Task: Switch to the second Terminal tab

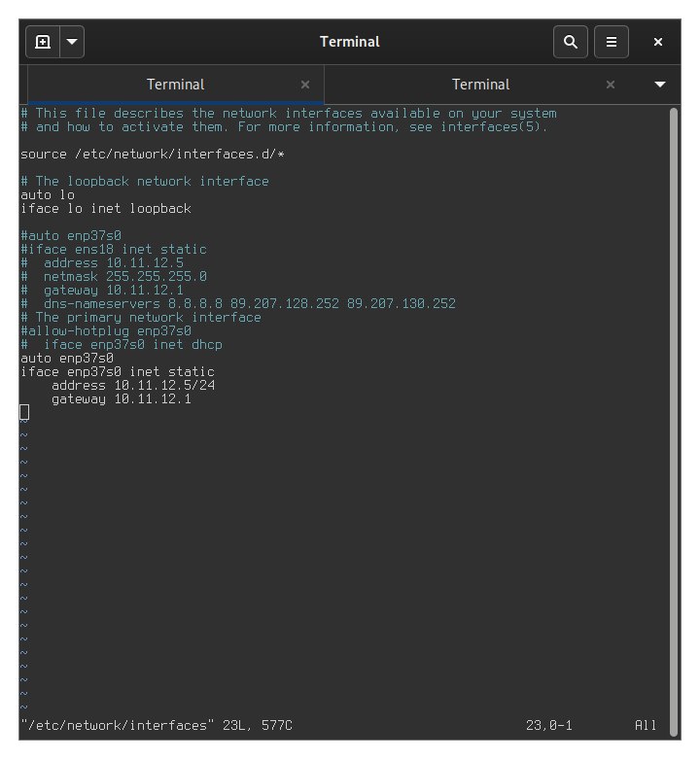Action: 480,85
